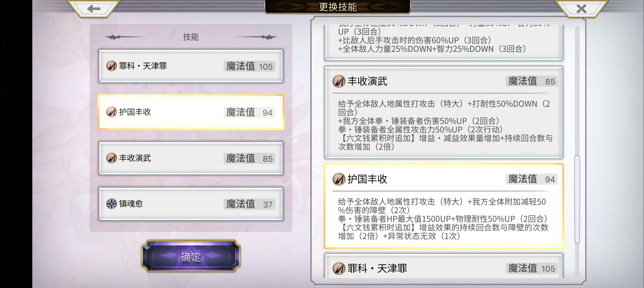The width and height of the screenshot is (644, 288).
Task: Click 丰收演武 card icon in right list
Action: point(339,81)
